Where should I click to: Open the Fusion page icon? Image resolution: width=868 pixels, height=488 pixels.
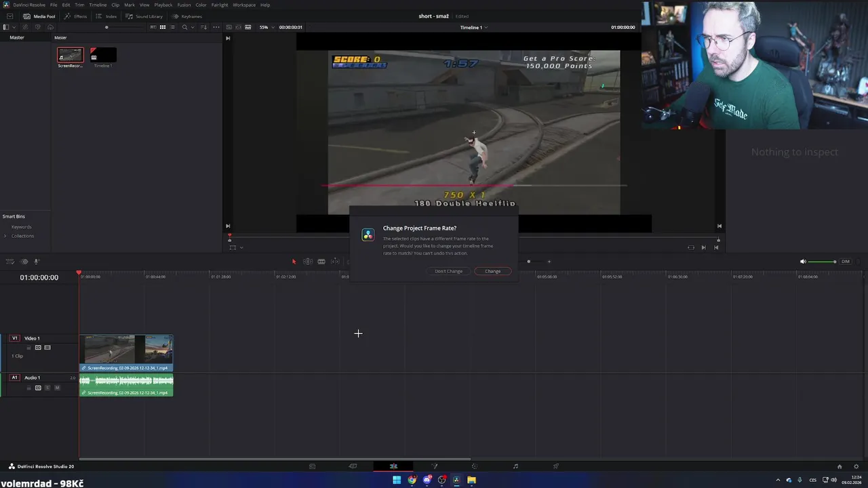coord(435,466)
